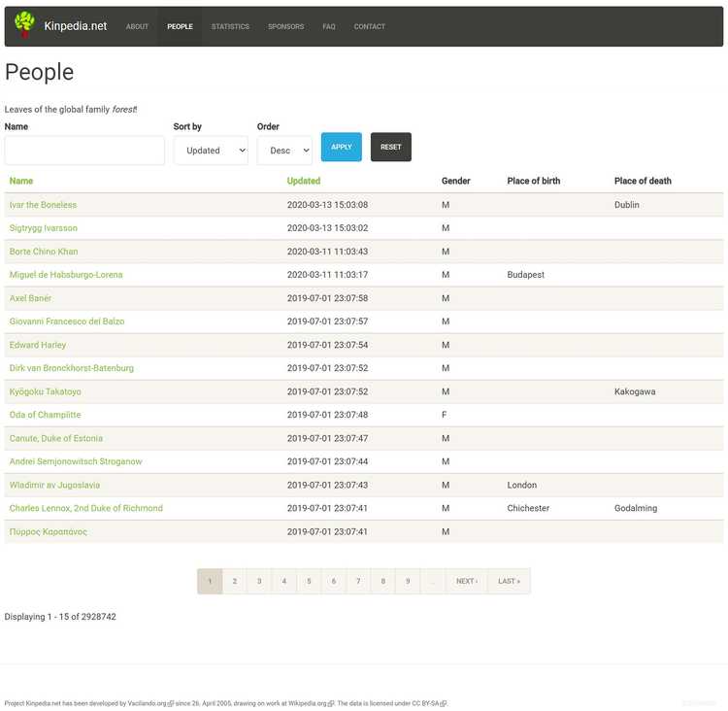This screenshot has height=711, width=728.
Task: Open the Statistics menu item
Action: pos(230,27)
